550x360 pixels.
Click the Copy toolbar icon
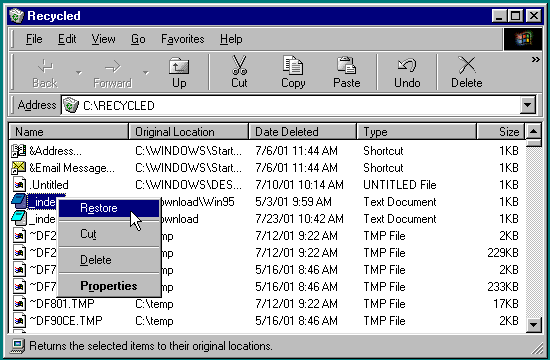(293, 66)
